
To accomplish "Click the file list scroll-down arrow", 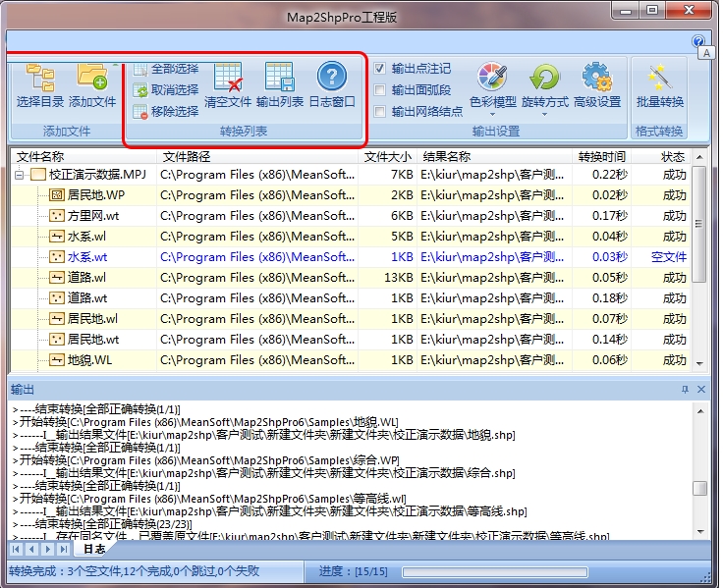I will point(699,363).
